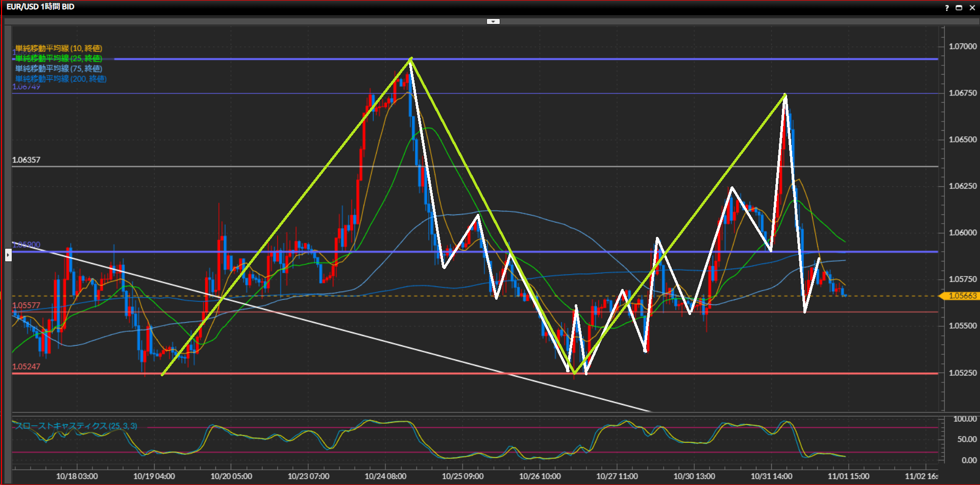Click the orange 1.05663 current price tag
Screen dimensions: 980x485
962,296
